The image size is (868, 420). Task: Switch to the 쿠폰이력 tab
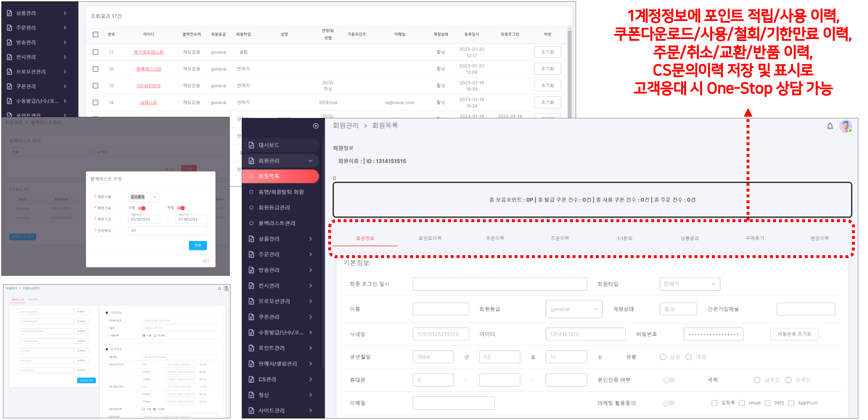tap(495, 238)
